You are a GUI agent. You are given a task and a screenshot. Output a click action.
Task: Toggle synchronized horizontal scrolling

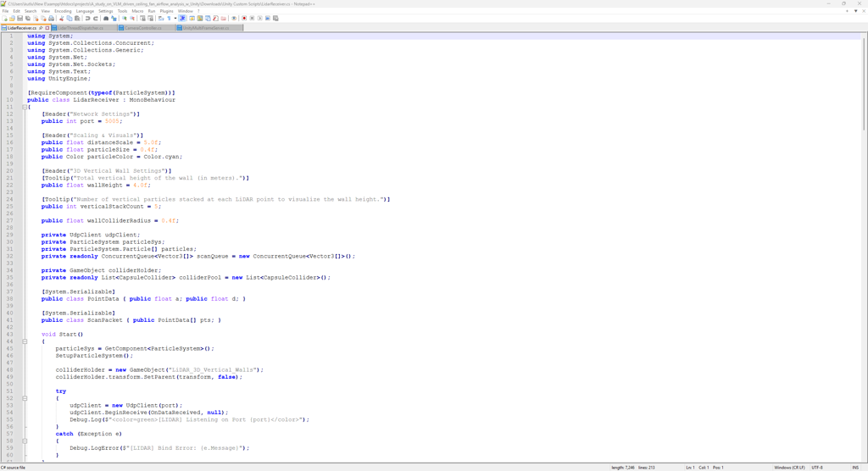point(151,19)
